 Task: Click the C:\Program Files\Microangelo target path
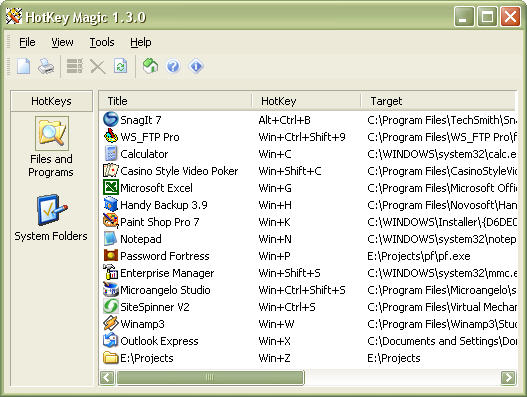[442, 290]
